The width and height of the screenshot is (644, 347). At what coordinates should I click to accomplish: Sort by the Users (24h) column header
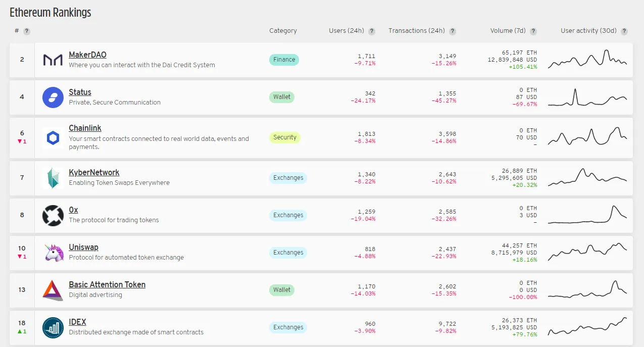346,31
